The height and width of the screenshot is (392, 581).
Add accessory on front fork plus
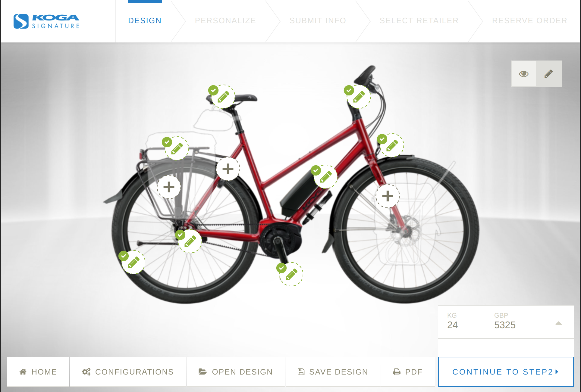[388, 196]
